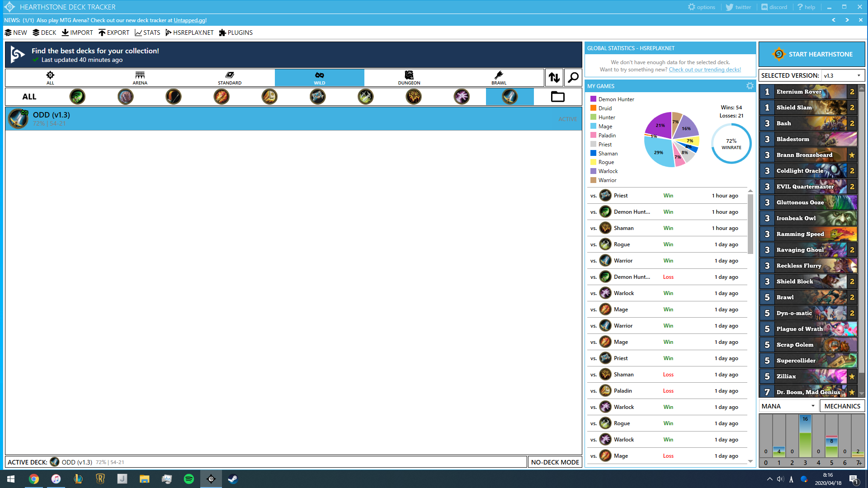Dismiss the news bar
The height and width of the screenshot is (488, 868).
861,20
